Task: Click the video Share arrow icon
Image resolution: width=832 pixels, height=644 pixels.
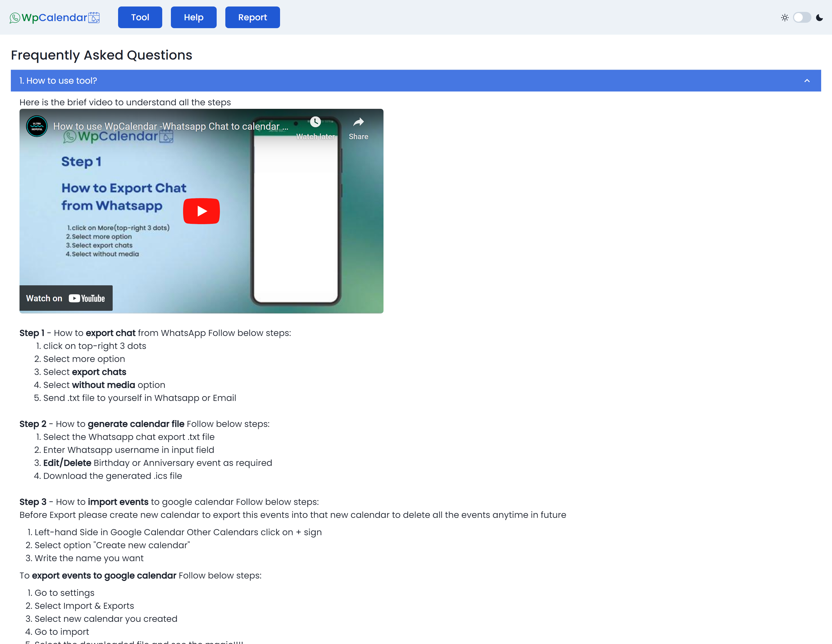Action: pos(358,122)
